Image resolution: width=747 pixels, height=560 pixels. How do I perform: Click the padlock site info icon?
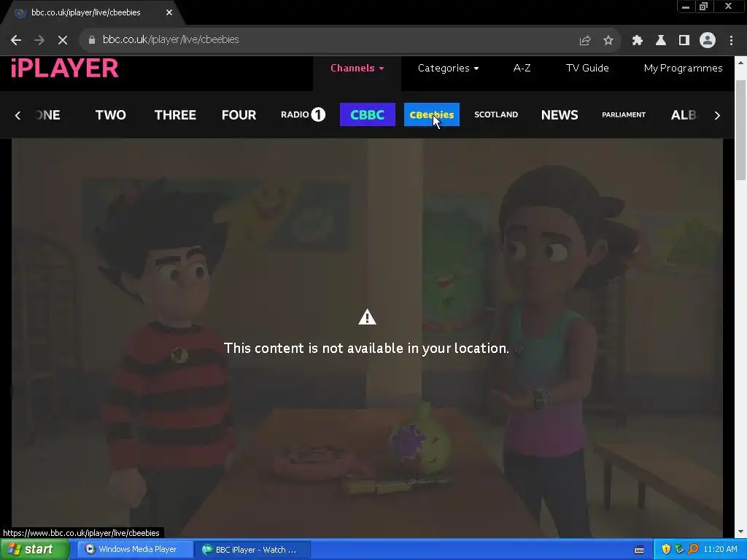tap(91, 40)
